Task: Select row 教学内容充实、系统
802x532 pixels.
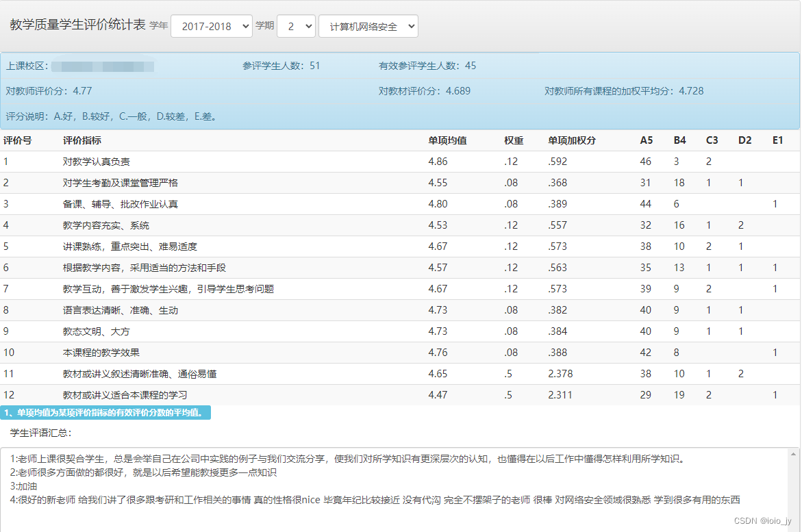Action: coord(401,225)
